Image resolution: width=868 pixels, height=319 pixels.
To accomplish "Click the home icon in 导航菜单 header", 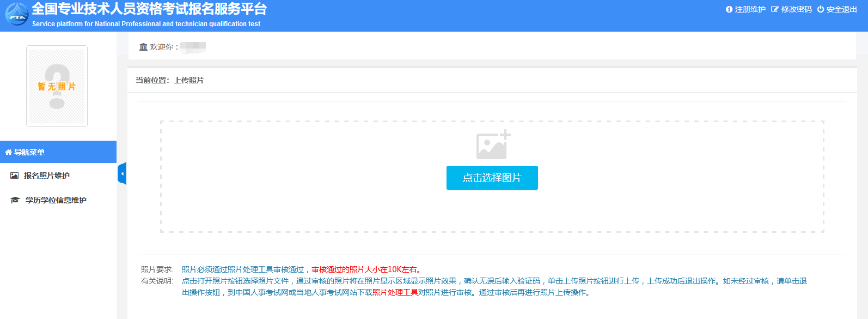I will click(x=8, y=152).
